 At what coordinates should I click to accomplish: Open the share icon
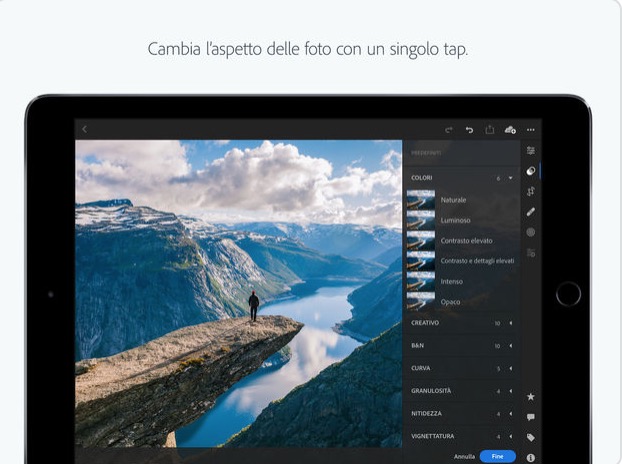click(490, 129)
